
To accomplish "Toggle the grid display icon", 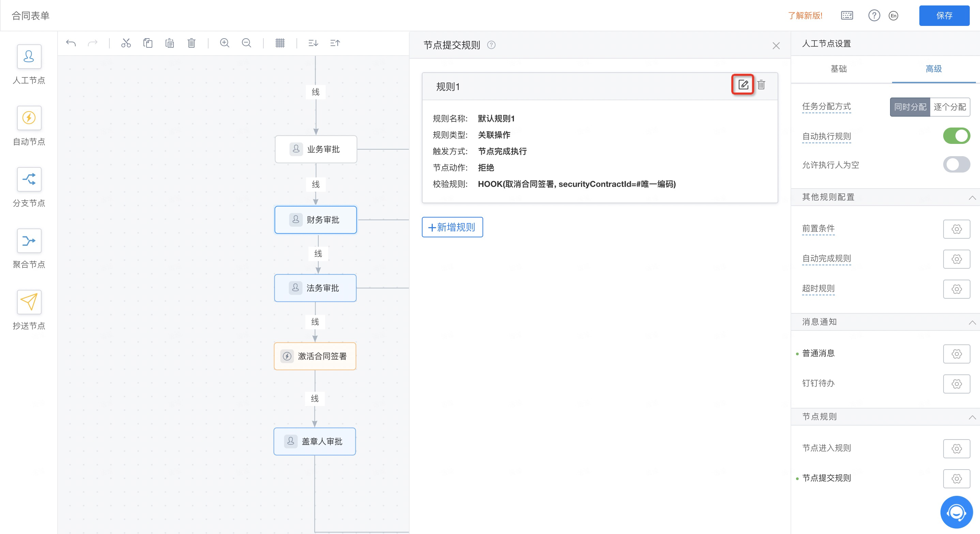I will click(x=280, y=43).
